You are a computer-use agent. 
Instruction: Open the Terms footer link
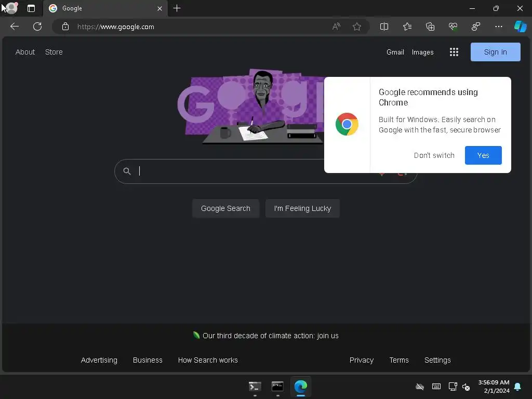(x=399, y=360)
